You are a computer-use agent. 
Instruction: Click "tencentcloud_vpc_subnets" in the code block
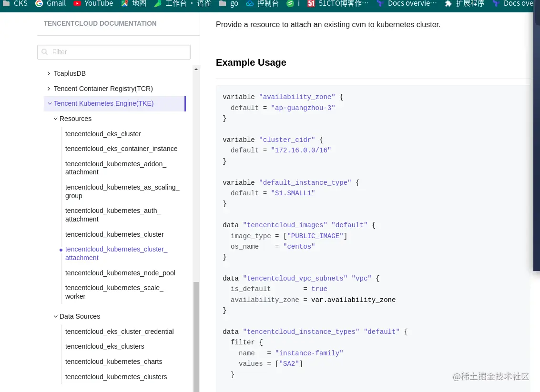click(x=295, y=279)
